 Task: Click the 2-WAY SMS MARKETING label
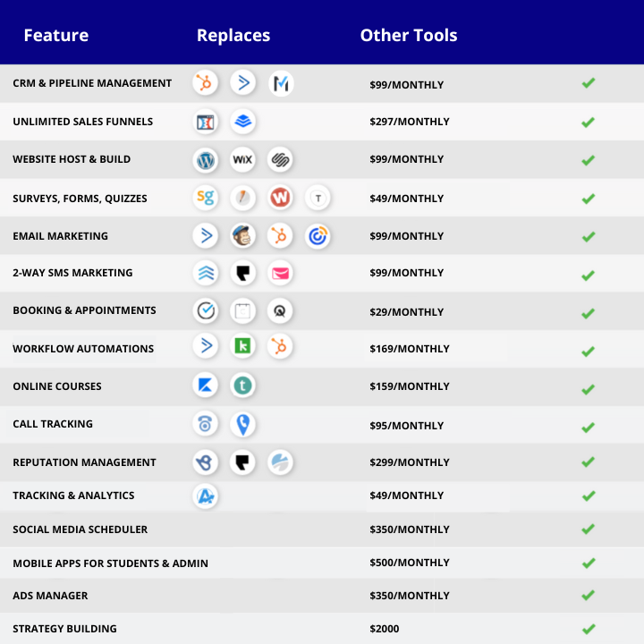[x=72, y=273]
